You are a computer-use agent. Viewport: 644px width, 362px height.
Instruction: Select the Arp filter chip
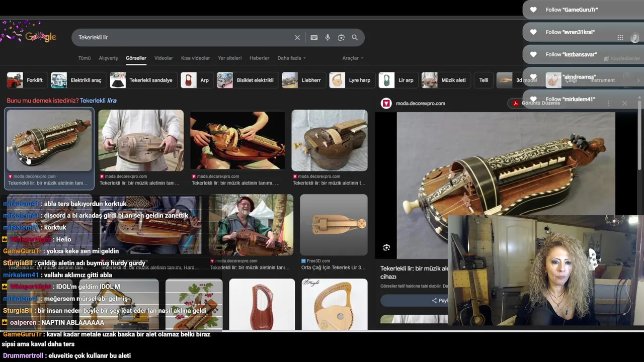(196, 80)
